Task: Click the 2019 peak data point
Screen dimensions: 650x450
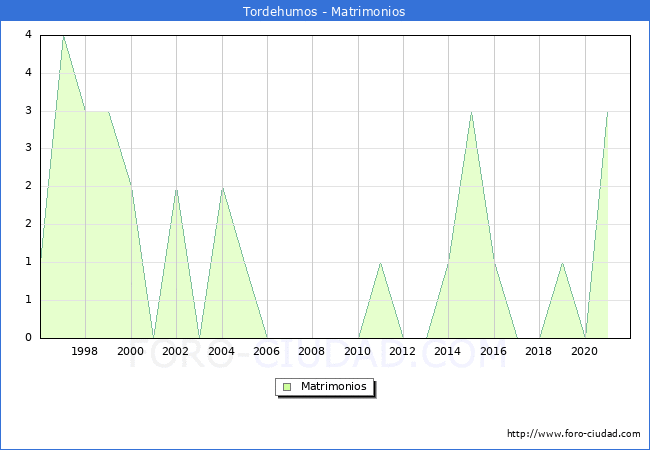Action: point(562,263)
